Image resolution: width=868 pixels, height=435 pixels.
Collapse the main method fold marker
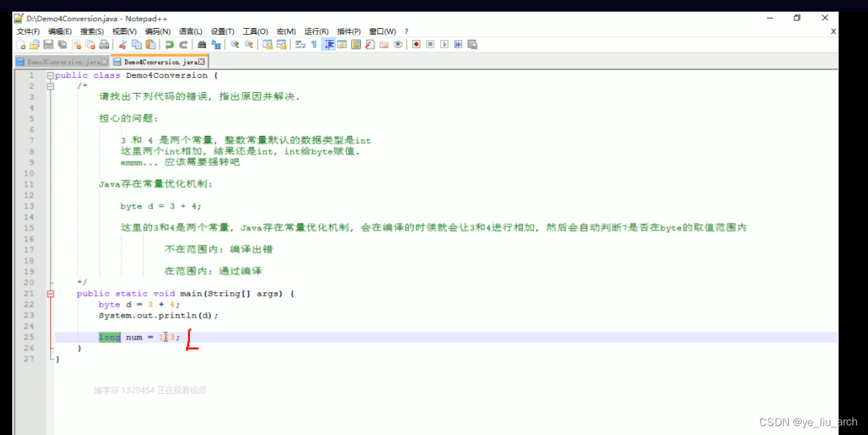(x=49, y=293)
